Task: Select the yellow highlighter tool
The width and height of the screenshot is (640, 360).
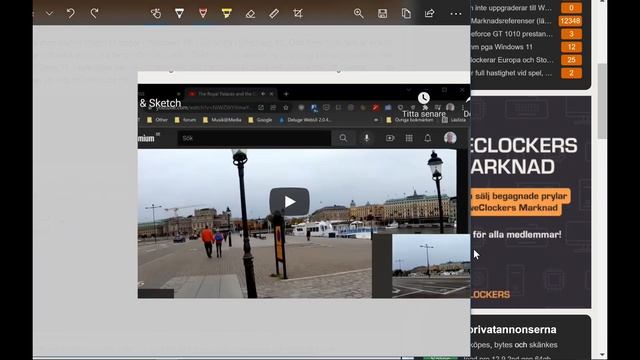Action: tap(227, 13)
